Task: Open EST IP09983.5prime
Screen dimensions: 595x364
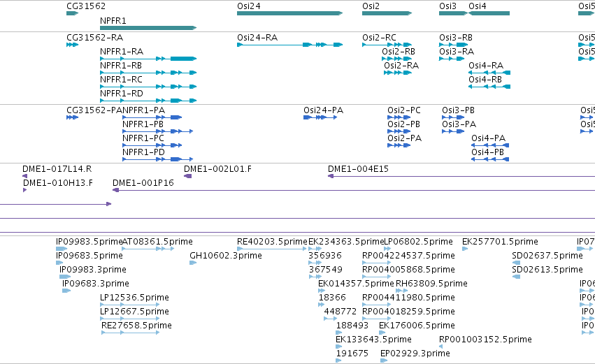Action: tap(61, 249)
